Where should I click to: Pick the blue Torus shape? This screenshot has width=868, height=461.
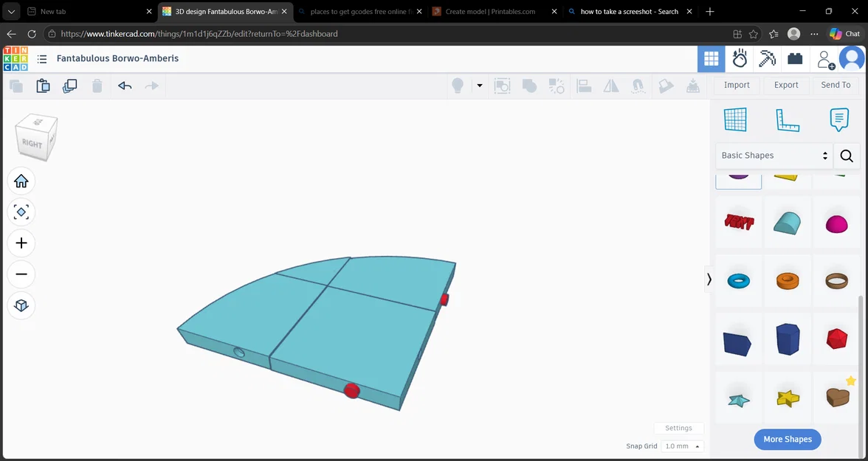pos(738,280)
